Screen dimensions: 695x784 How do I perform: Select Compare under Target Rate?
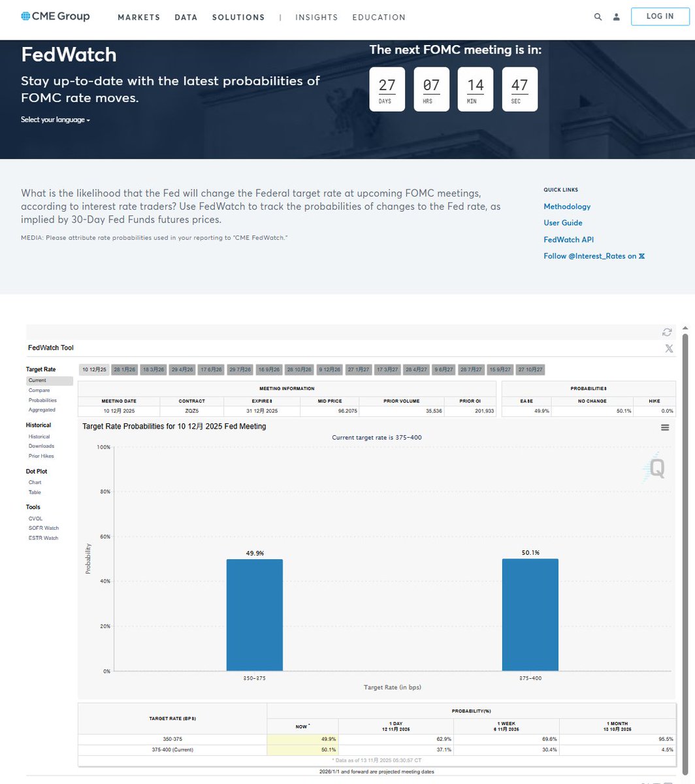click(39, 390)
